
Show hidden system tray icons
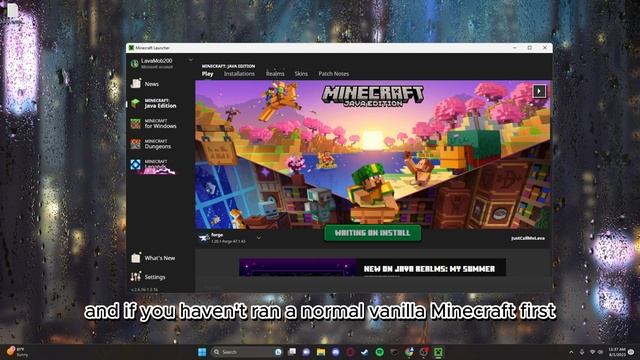click(x=571, y=352)
